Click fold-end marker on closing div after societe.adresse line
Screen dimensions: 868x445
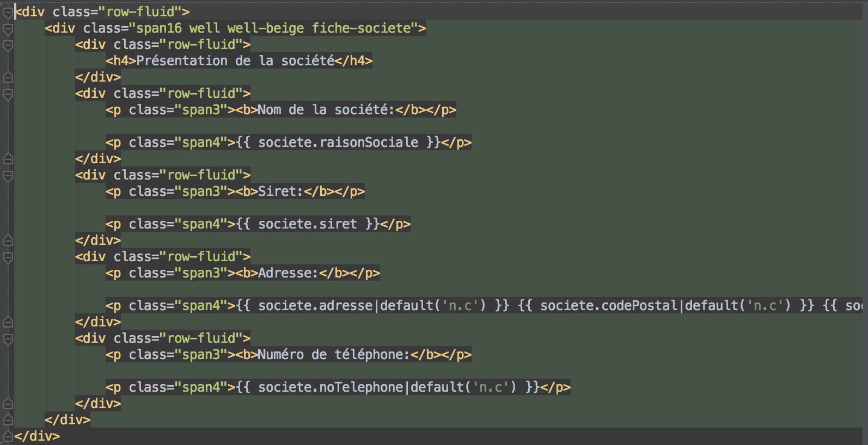8,322
